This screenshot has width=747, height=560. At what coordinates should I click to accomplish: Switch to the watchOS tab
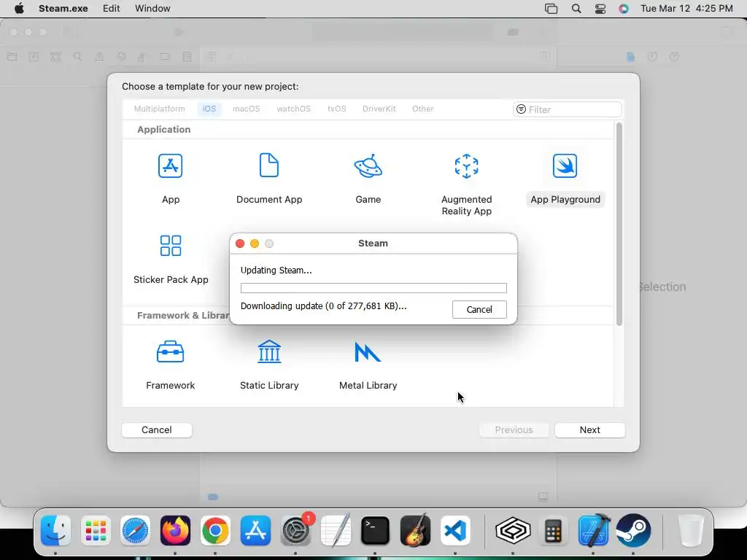tap(293, 109)
